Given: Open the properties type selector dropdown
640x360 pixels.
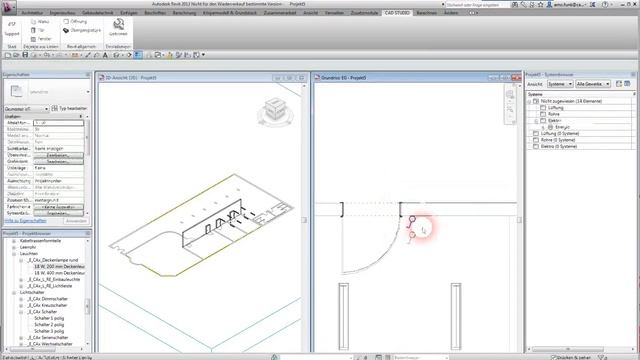Looking at the screenshot, I should [47, 92].
